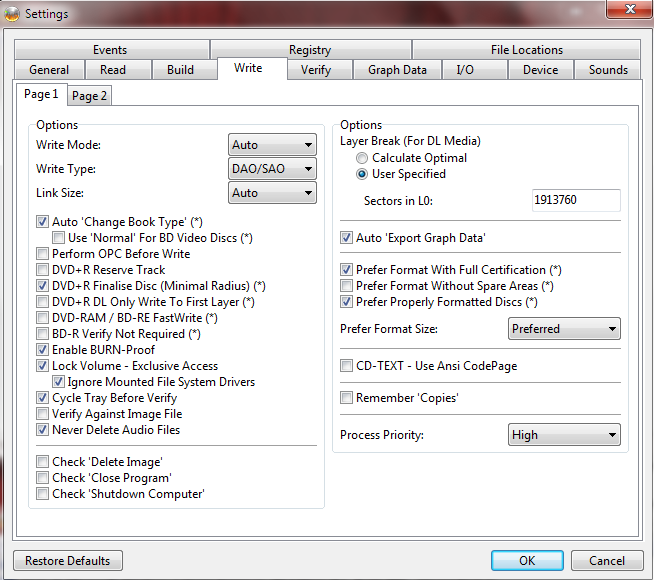654x580 pixels.
Task: Check 'Remember Copies' option
Action: (x=346, y=398)
